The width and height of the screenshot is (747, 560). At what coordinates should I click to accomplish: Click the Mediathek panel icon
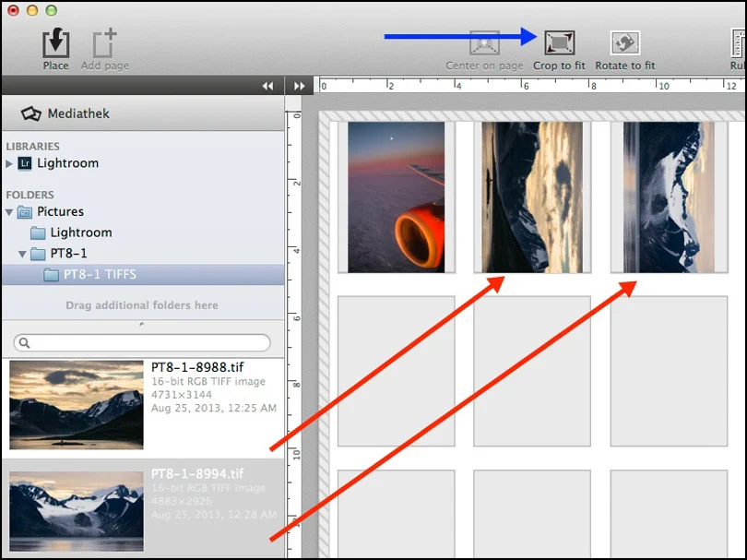click(31, 113)
